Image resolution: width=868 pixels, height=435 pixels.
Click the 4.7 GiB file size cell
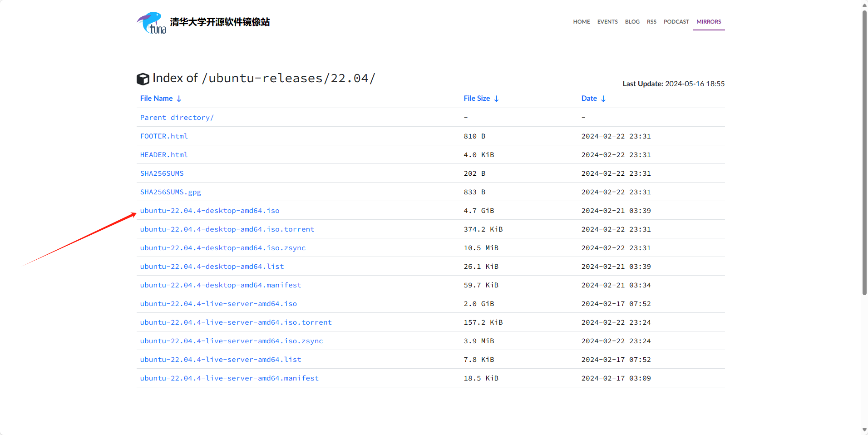click(479, 211)
